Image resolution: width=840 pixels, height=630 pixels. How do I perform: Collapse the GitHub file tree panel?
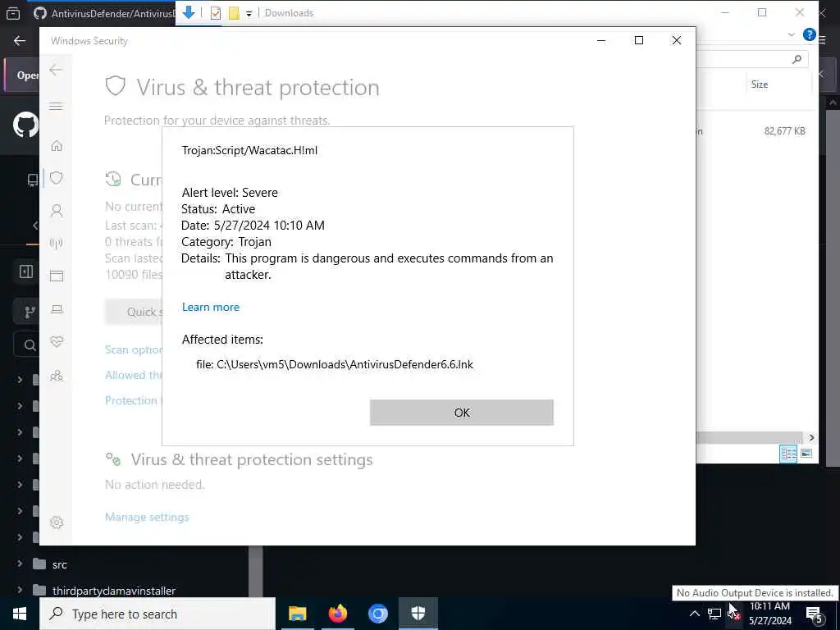[x=25, y=272]
